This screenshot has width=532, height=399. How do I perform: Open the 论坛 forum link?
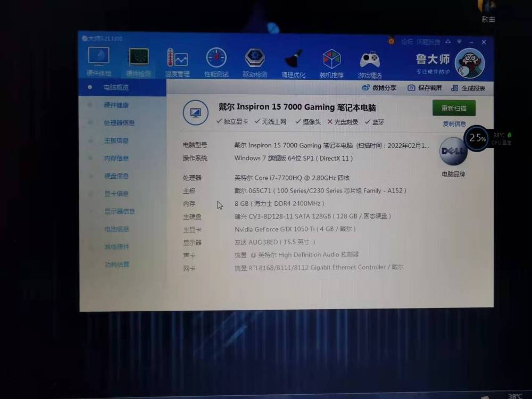406,41
